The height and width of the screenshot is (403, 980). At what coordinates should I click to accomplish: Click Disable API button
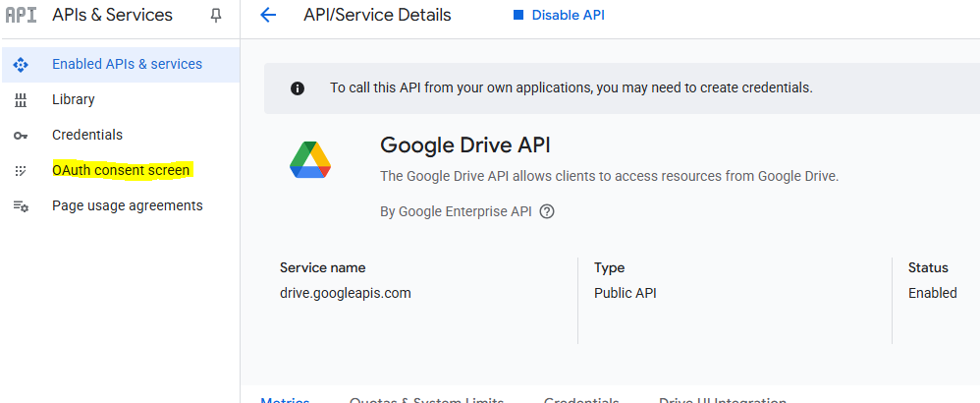[559, 15]
